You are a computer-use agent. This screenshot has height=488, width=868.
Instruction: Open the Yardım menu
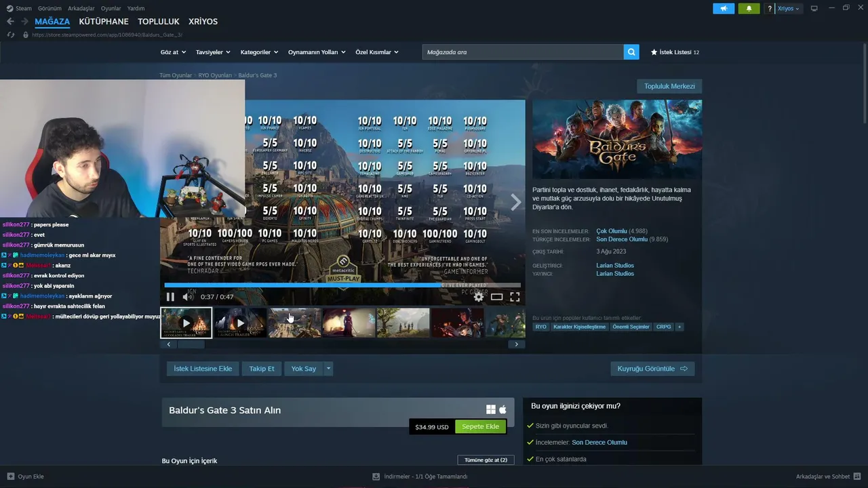pos(136,9)
